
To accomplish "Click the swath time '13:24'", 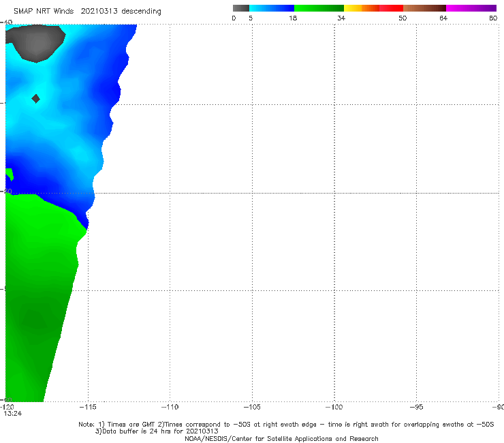I will click(13, 414).
